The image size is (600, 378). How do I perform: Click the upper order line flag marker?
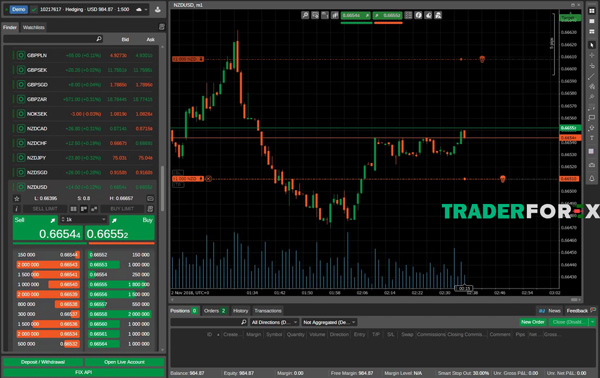coord(482,59)
